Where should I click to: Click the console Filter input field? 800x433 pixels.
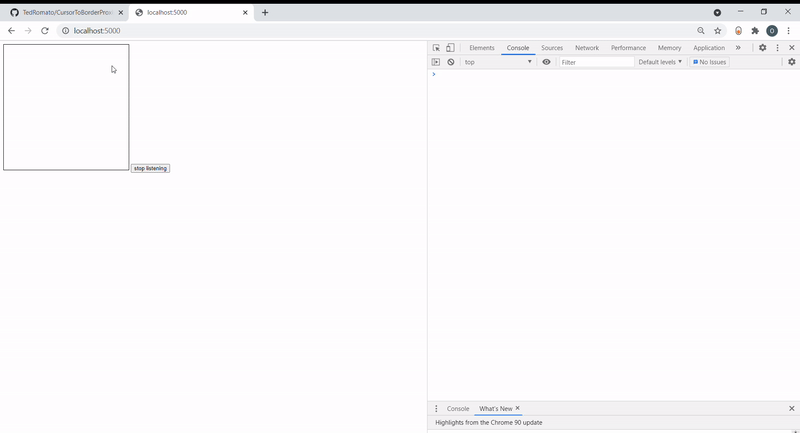click(x=596, y=62)
